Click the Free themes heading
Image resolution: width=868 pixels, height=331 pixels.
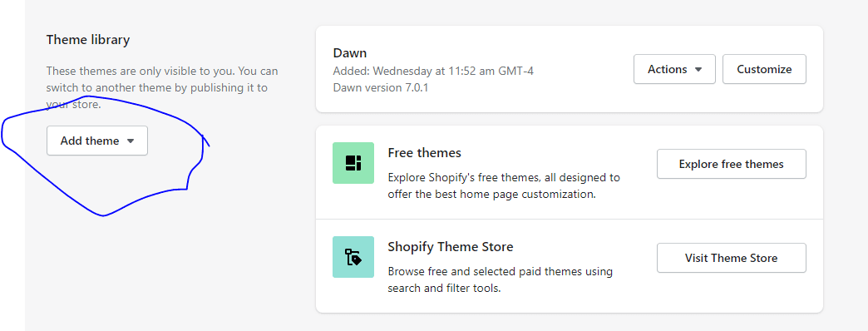425,153
